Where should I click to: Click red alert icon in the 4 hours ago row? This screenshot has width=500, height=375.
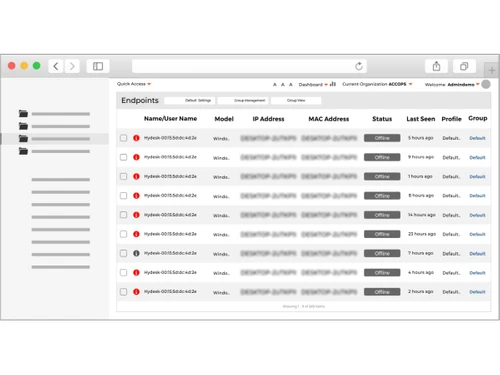[x=136, y=273]
